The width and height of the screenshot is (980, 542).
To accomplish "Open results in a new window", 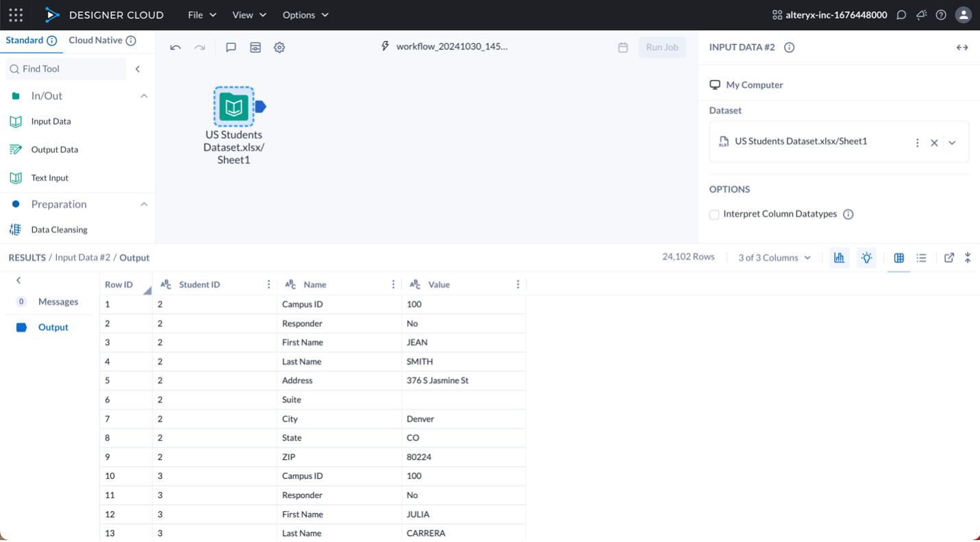I will coord(949,258).
